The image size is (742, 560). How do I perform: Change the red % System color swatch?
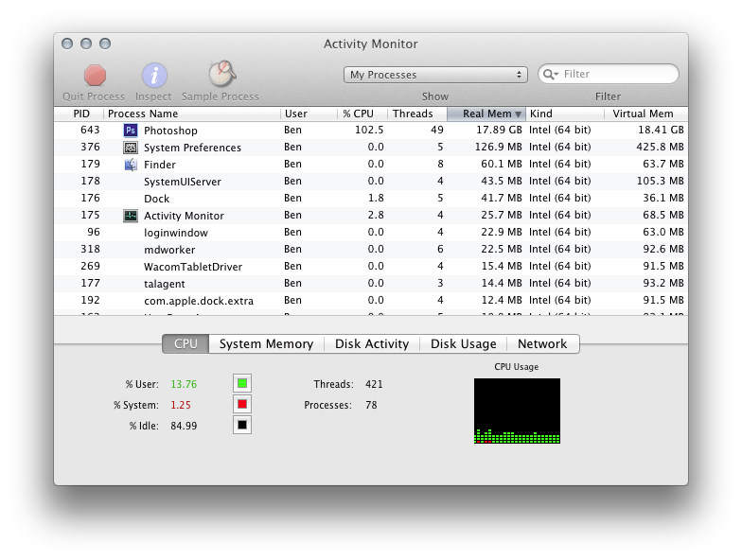242,404
